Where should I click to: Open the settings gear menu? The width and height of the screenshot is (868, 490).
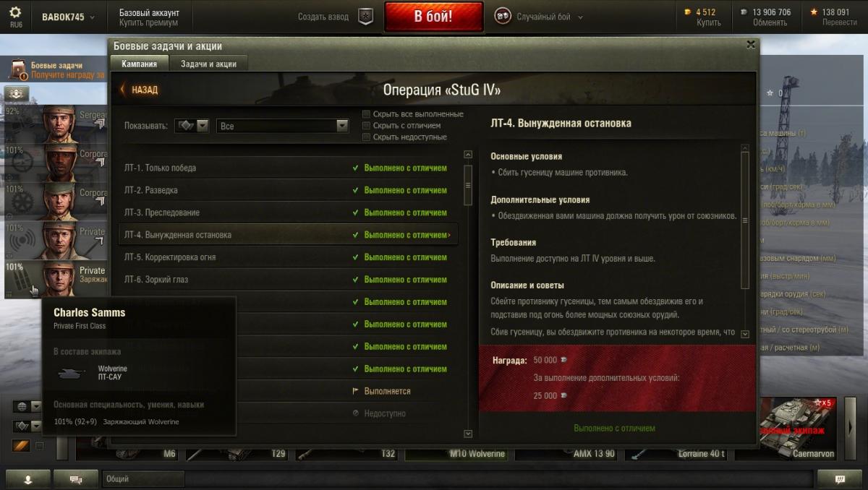[15, 15]
